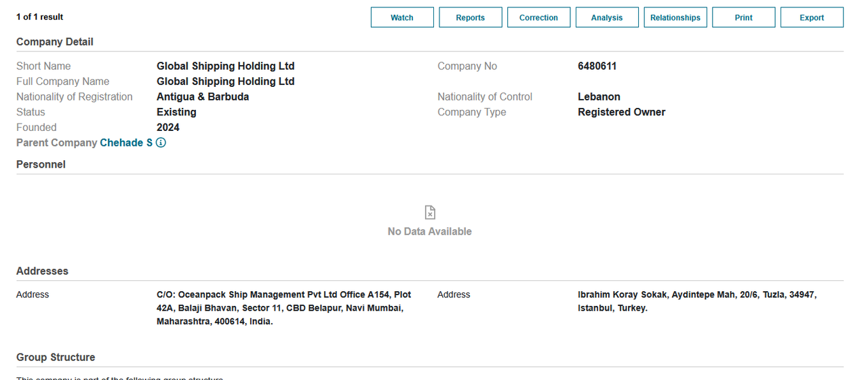The width and height of the screenshot is (868, 380).
Task: Click the Nationality of Registration label
Action: [x=75, y=96]
